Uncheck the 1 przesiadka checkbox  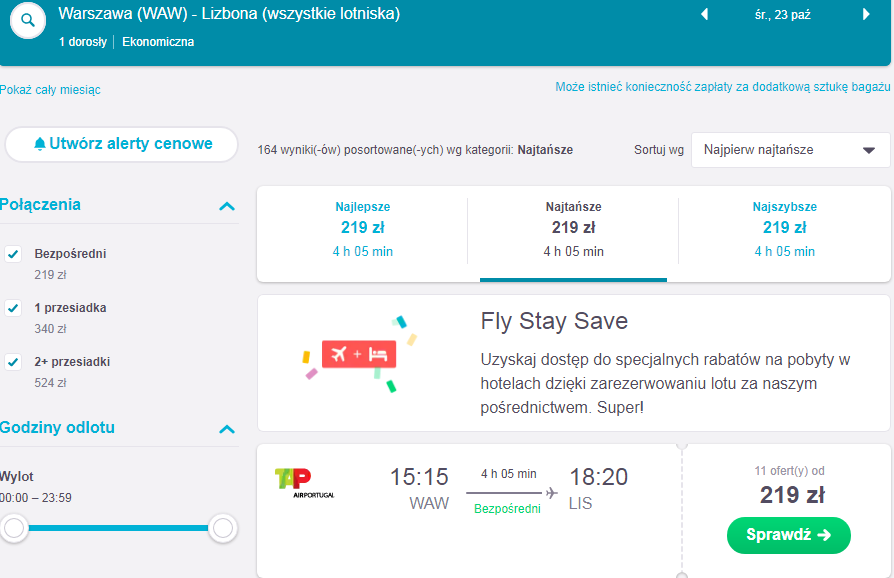click(x=13, y=308)
